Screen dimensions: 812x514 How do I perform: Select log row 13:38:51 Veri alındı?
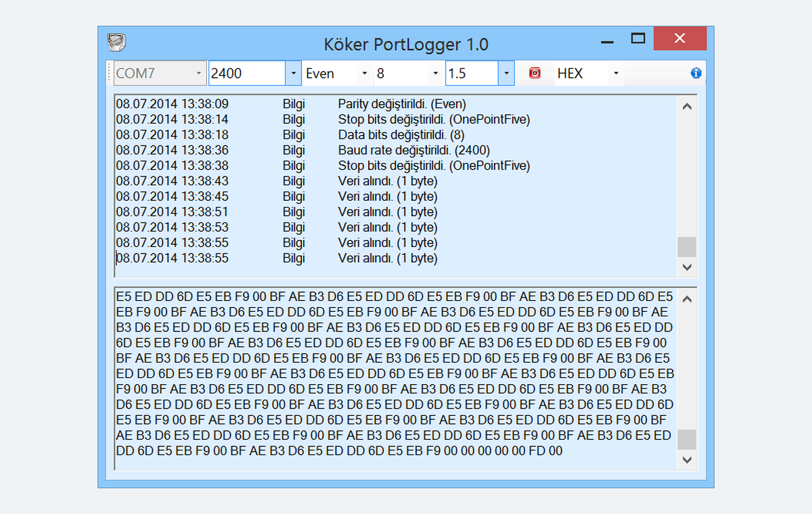(396, 212)
